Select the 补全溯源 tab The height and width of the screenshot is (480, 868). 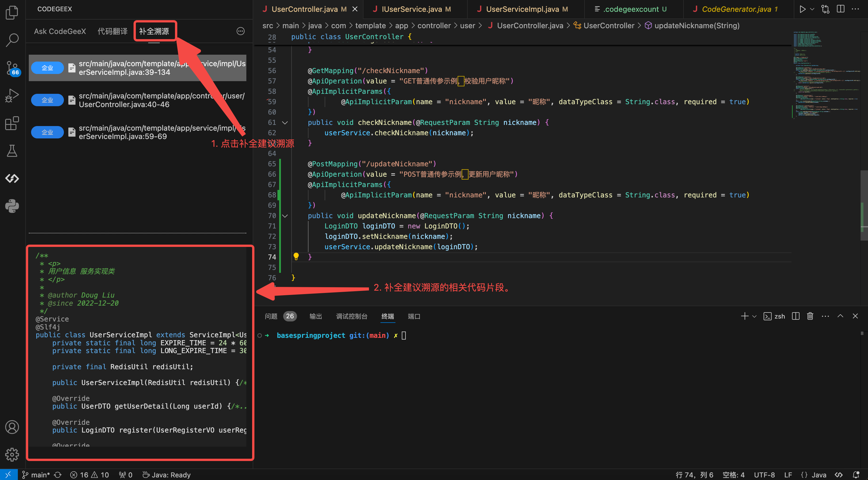(x=154, y=31)
